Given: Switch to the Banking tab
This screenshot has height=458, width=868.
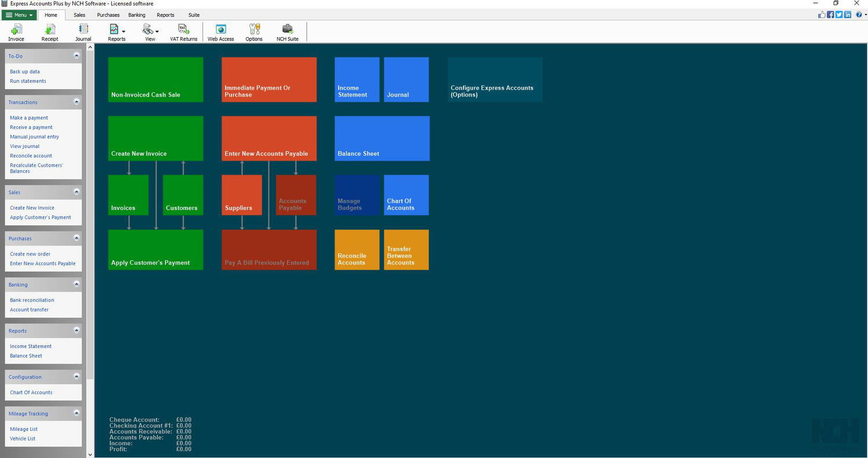Looking at the screenshot, I should click(x=137, y=15).
